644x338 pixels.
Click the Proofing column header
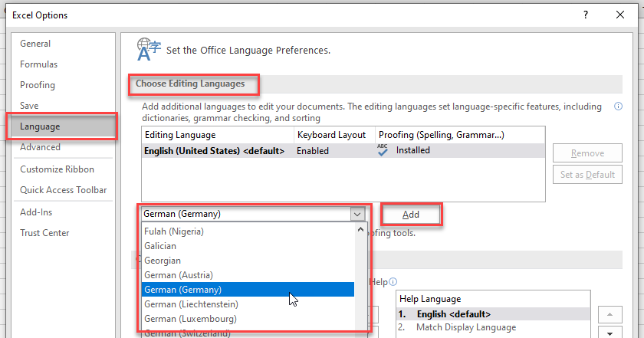point(460,135)
